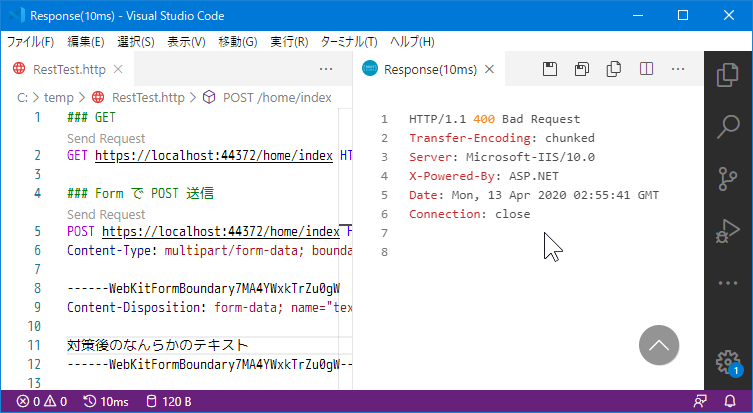Maximize the Visual Studio Code window

683,15
